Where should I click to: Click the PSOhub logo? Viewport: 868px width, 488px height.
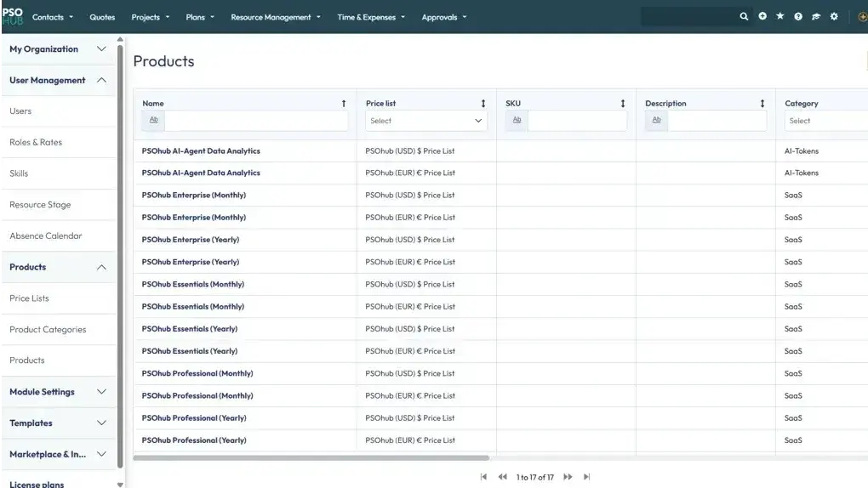pyautogui.click(x=13, y=16)
